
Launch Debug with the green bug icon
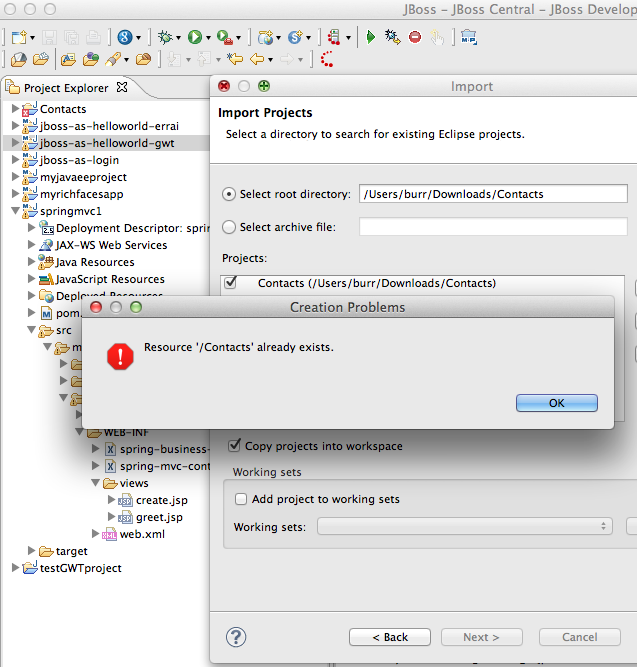click(165, 37)
